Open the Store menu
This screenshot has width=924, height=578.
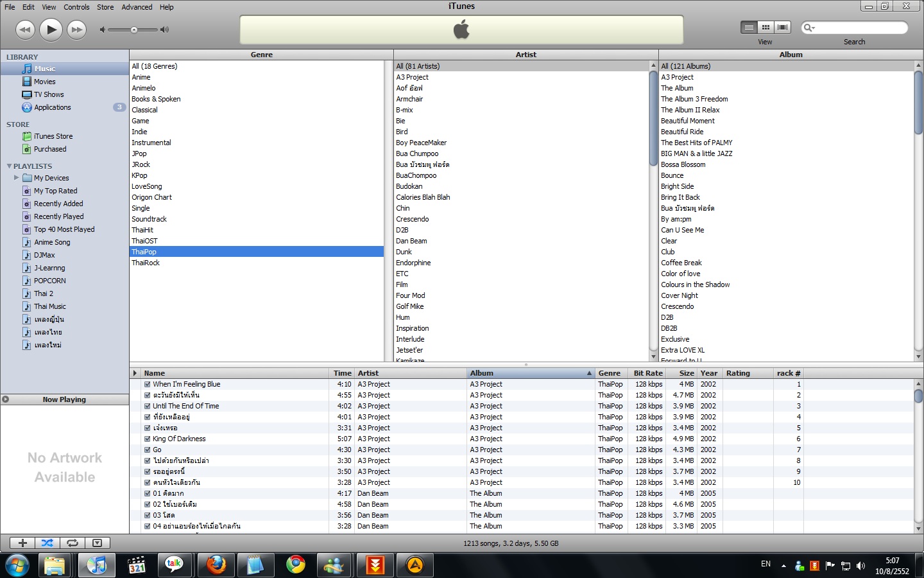pyautogui.click(x=105, y=7)
